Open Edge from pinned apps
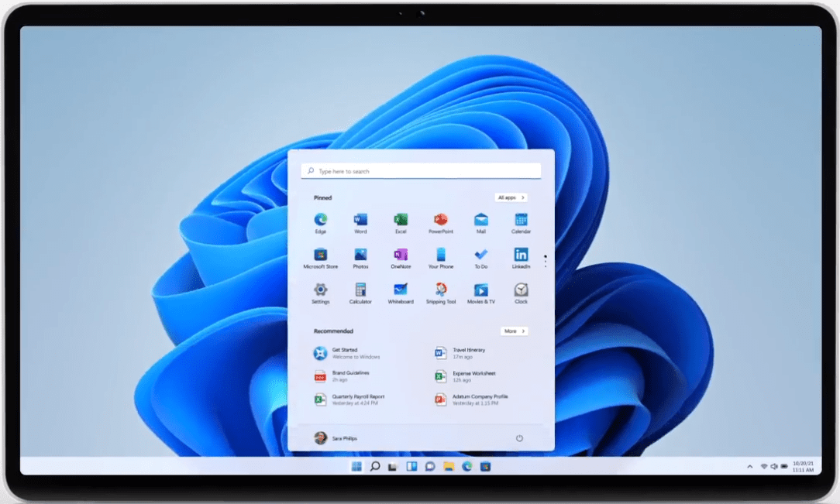The image size is (840, 504). [x=320, y=223]
